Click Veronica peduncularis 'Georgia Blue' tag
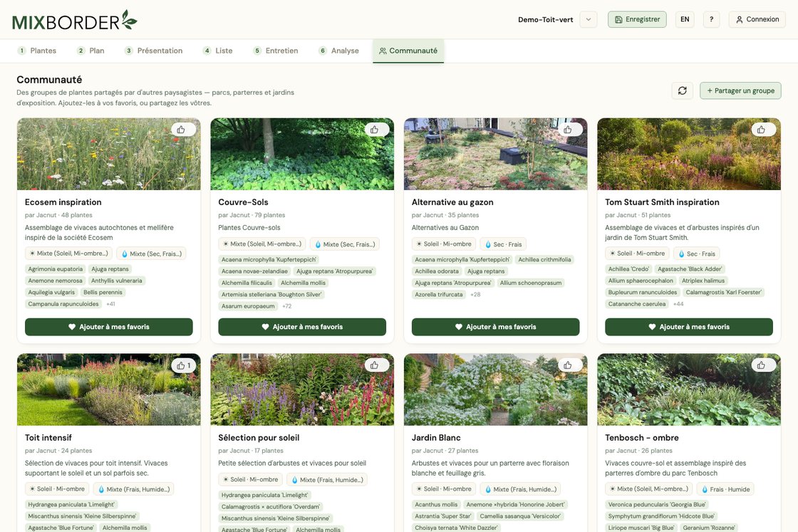Image resolution: width=798 pixels, height=532 pixels. 657,504
